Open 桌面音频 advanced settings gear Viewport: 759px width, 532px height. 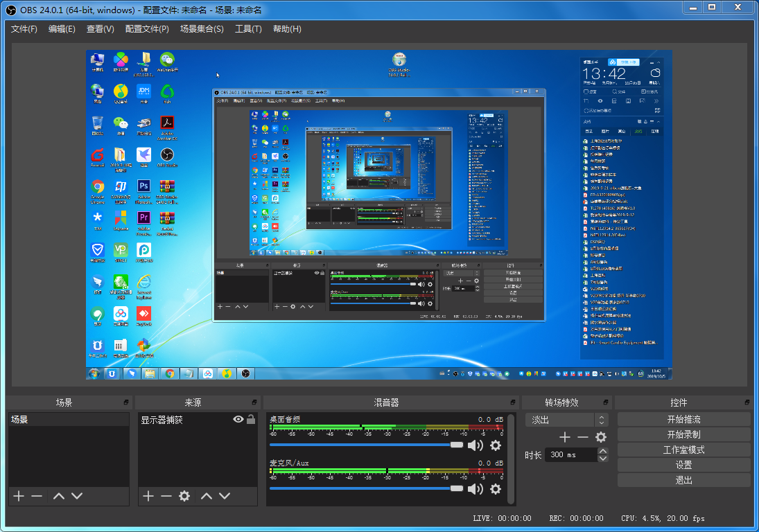point(496,445)
